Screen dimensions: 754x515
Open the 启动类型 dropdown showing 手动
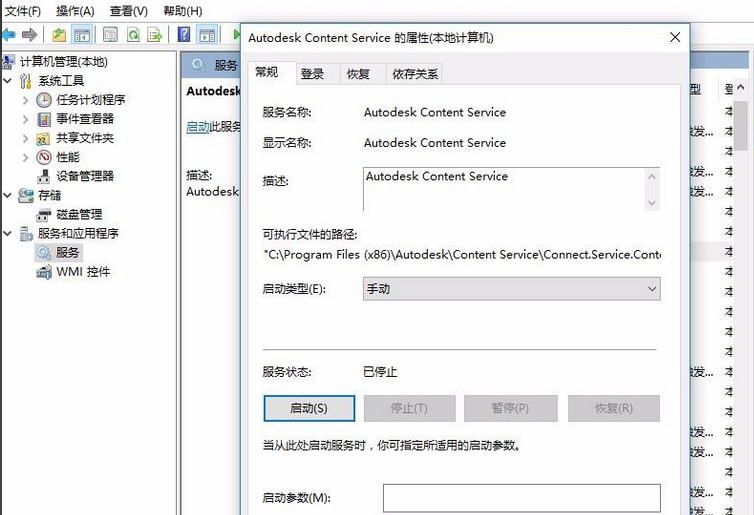tap(511, 289)
